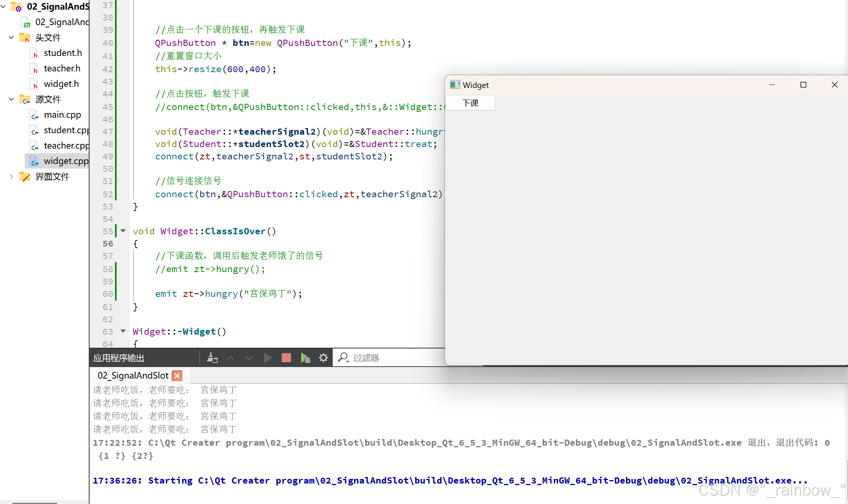
Task: Go to next output item arrow
Action: pyautogui.click(x=249, y=358)
